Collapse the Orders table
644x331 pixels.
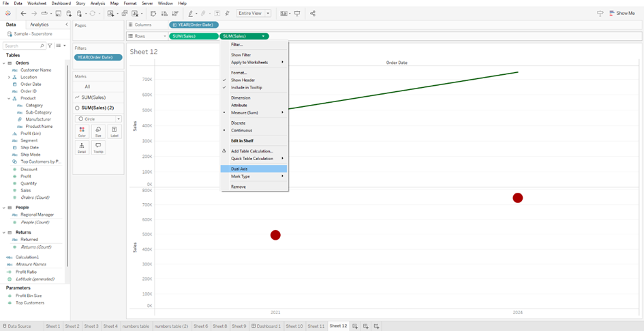(4, 63)
